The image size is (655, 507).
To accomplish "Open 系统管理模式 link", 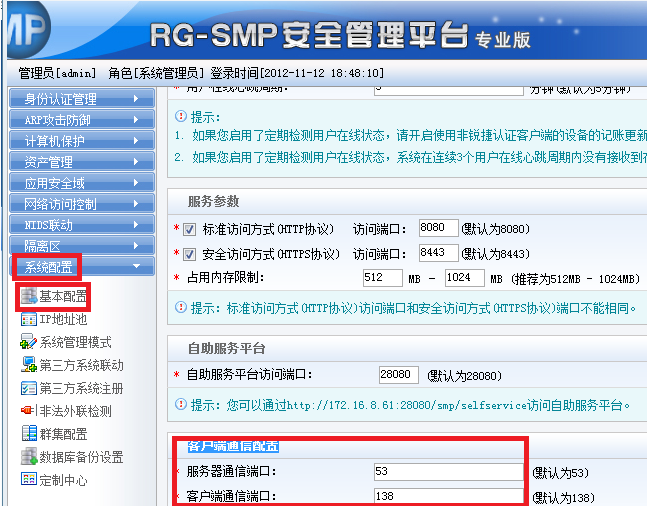I will [x=76, y=342].
